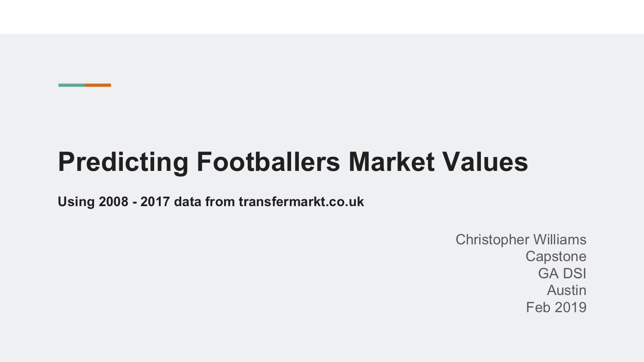The width and height of the screenshot is (644, 362).
Task: Click the word Using in the subtitle
Action: pyautogui.click(x=76, y=202)
